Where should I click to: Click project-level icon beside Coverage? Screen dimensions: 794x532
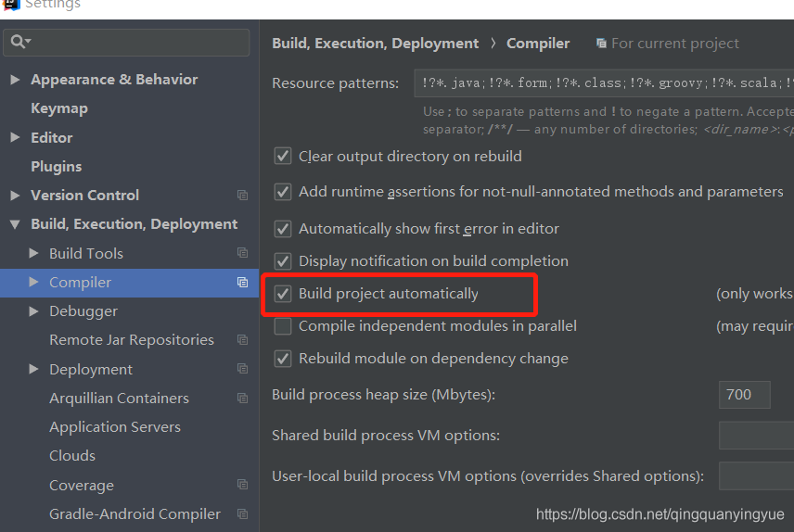[242, 485]
